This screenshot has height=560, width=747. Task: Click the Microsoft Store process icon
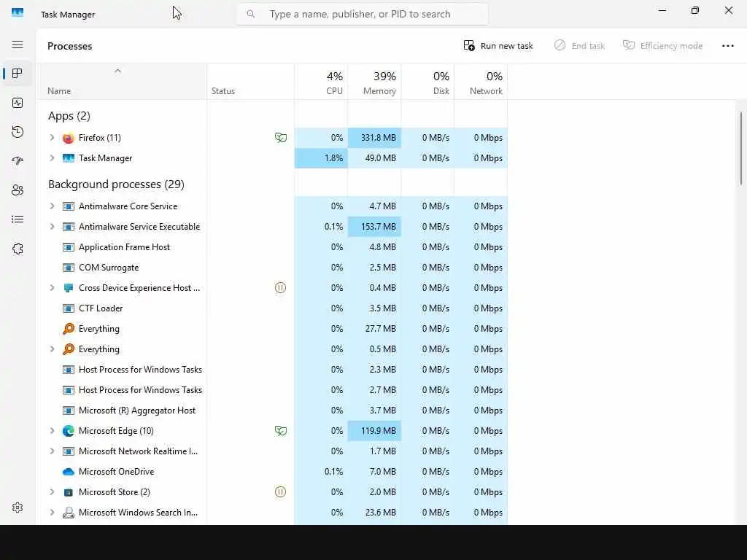(x=68, y=492)
